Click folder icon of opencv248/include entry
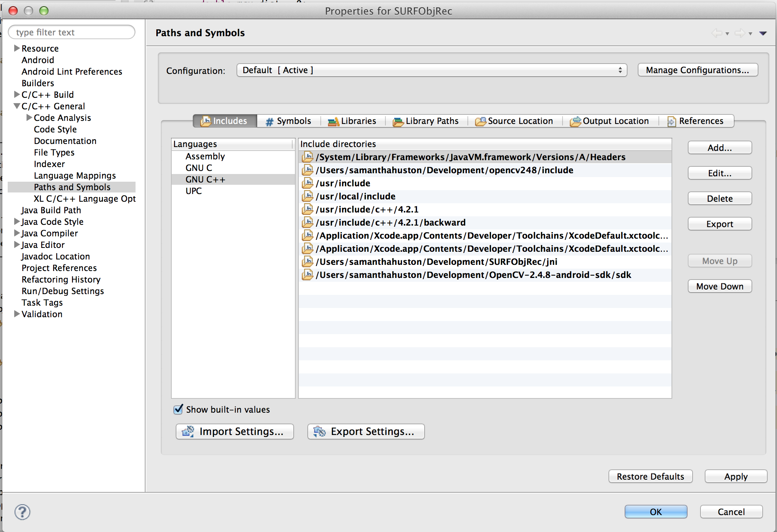This screenshot has height=532, width=777. click(x=307, y=170)
